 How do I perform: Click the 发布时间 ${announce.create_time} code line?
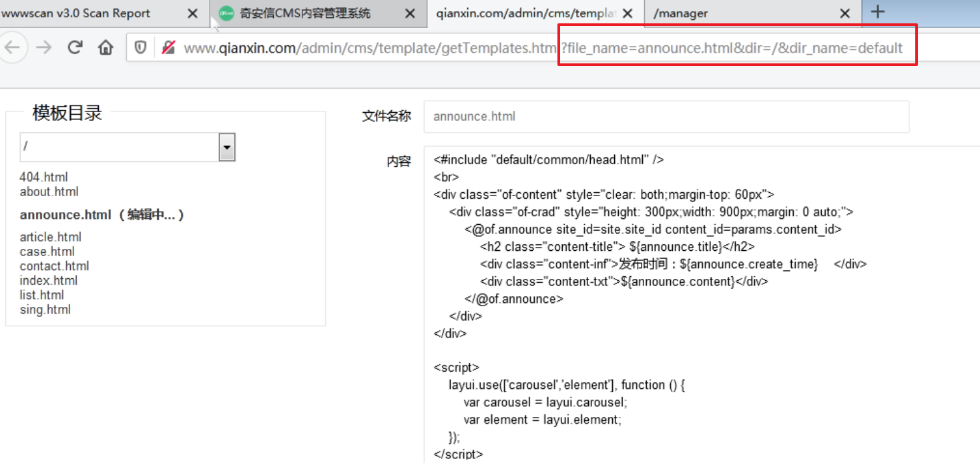pyautogui.click(x=673, y=264)
